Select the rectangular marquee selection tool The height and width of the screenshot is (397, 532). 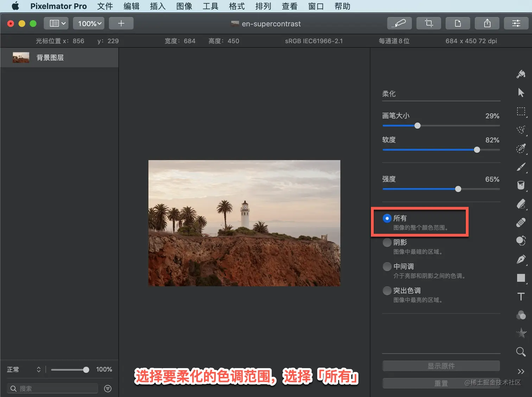pos(521,111)
